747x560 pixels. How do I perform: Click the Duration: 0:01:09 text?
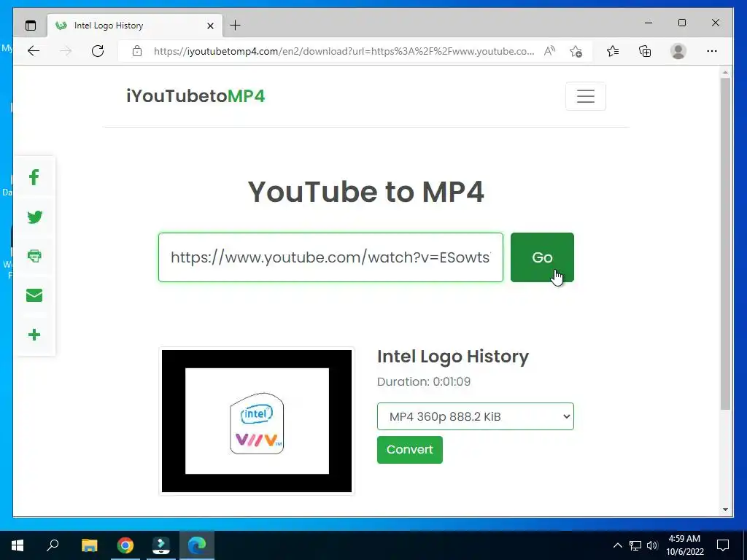424,382
